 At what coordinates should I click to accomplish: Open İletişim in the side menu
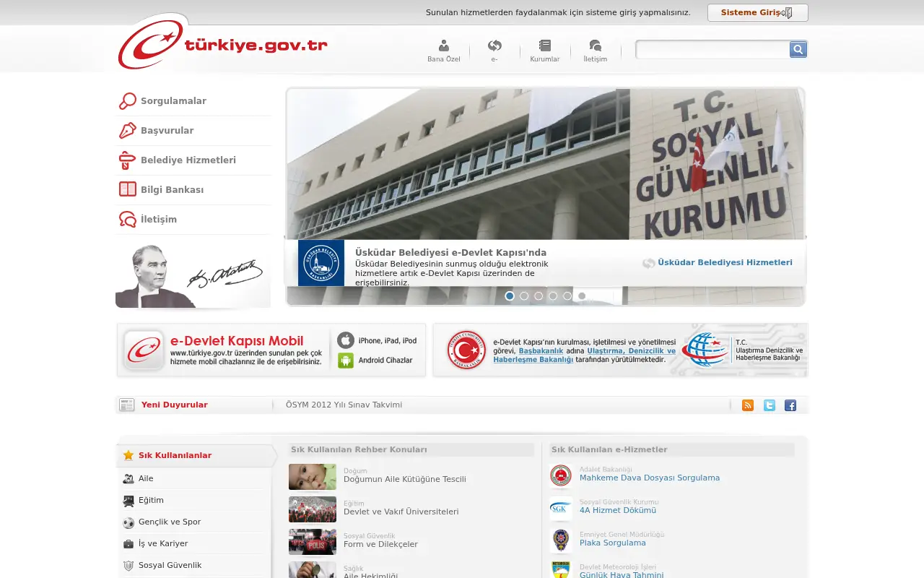(193, 220)
